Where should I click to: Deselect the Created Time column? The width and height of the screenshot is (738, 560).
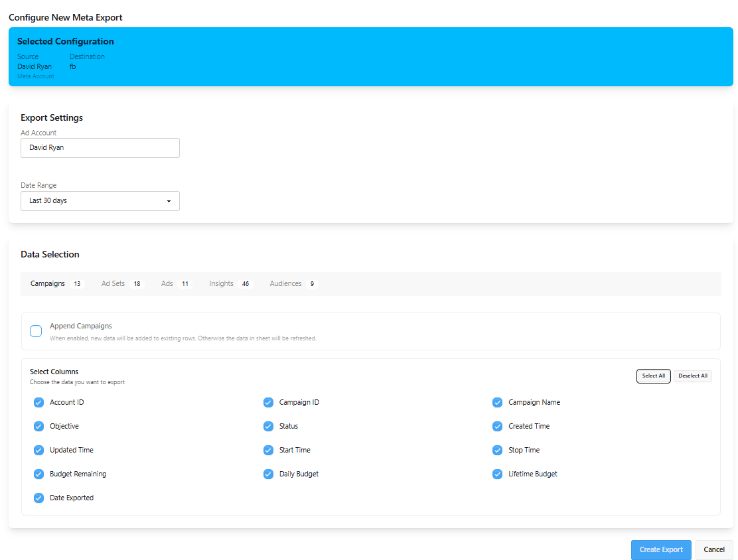tap(497, 426)
